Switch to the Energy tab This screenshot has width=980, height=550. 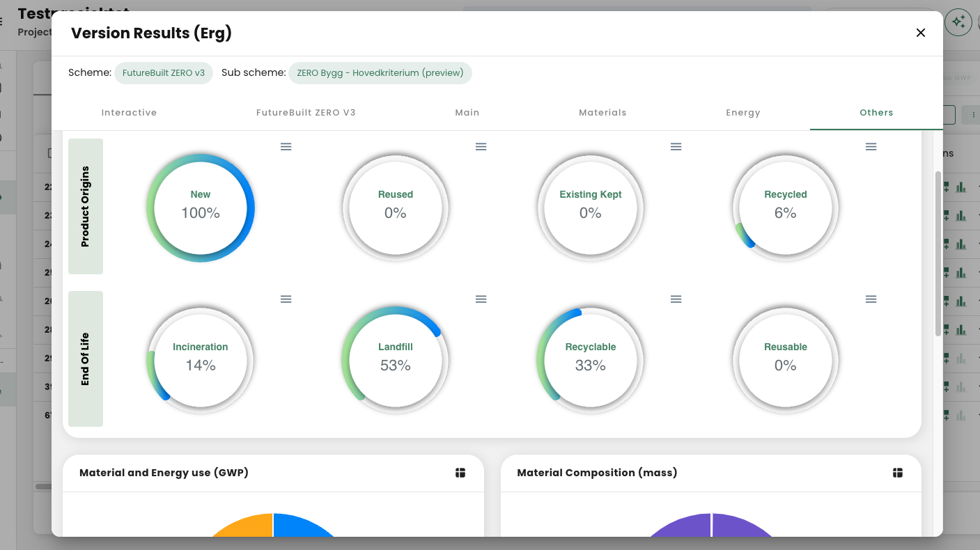743,112
